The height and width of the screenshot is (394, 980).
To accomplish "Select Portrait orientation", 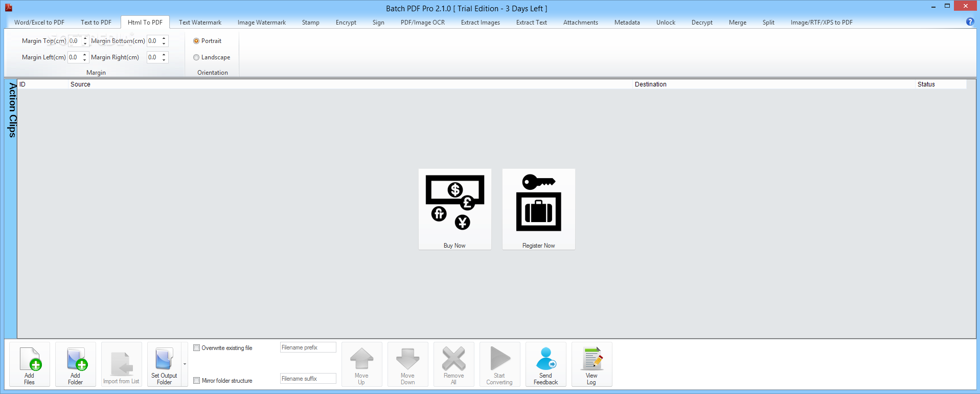I will tap(196, 41).
